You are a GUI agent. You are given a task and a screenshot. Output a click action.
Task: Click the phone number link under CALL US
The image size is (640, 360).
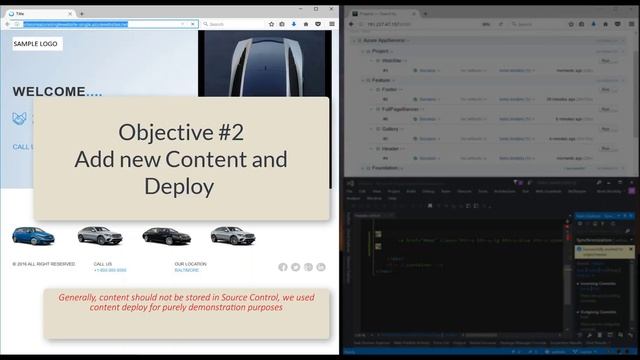coord(110,270)
